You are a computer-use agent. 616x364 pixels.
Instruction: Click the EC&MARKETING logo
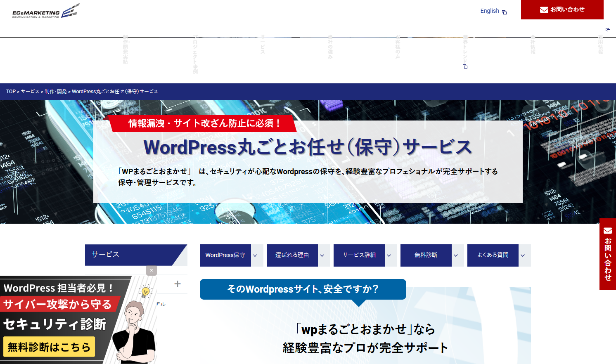[x=44, y=10]
